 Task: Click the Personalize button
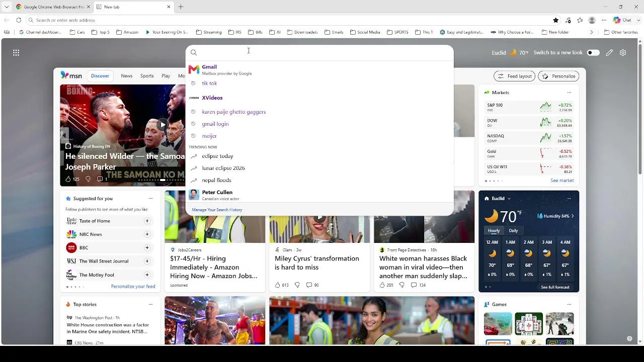tap(558, 76)
